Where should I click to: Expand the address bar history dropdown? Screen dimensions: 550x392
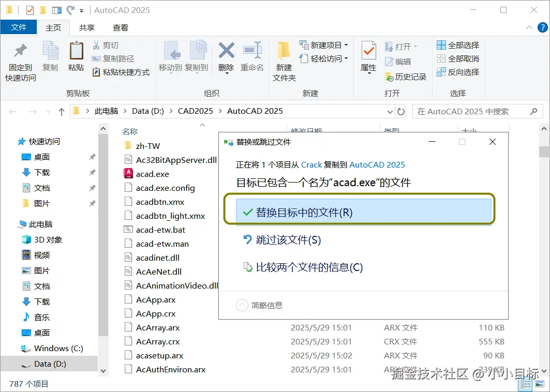tap(390, 112)
